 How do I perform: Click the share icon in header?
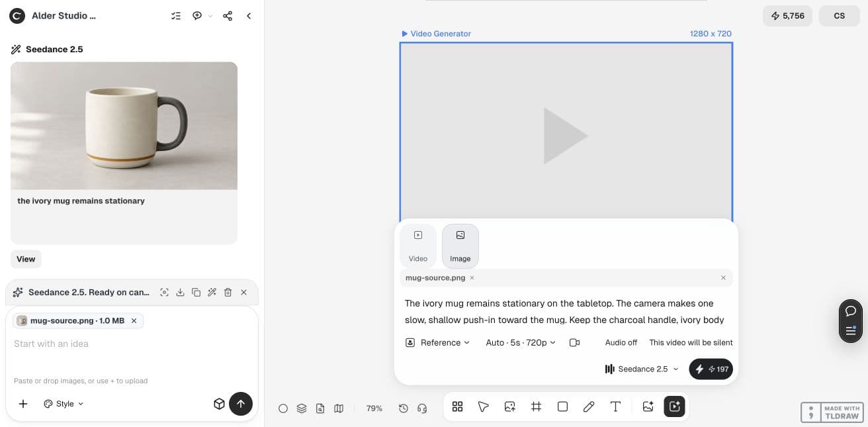click(x=228, y=16)
